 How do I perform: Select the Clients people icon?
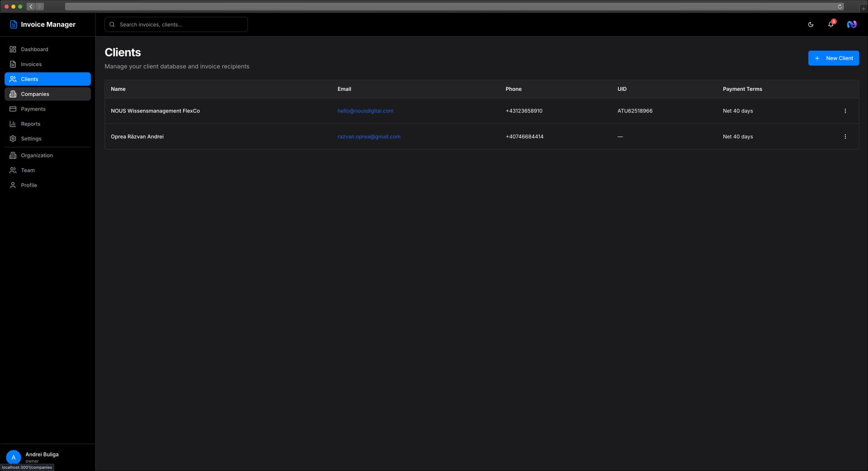point(13,79)
